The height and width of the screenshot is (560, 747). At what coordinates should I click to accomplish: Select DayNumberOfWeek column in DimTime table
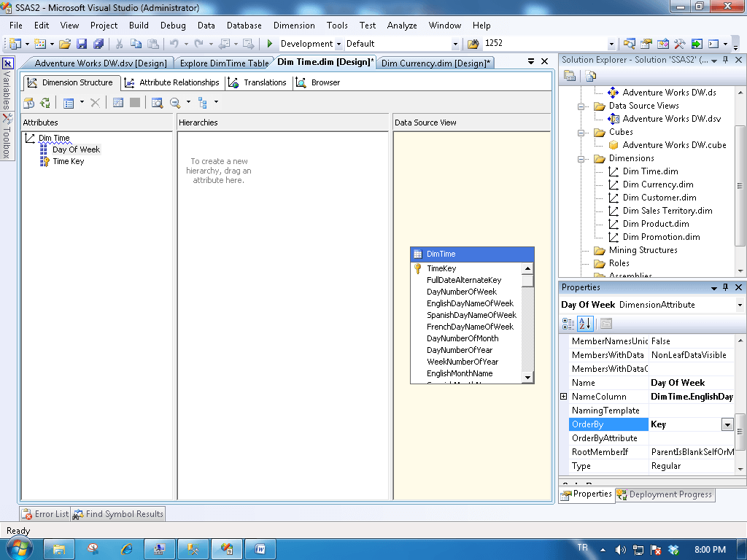pos(462,292)
